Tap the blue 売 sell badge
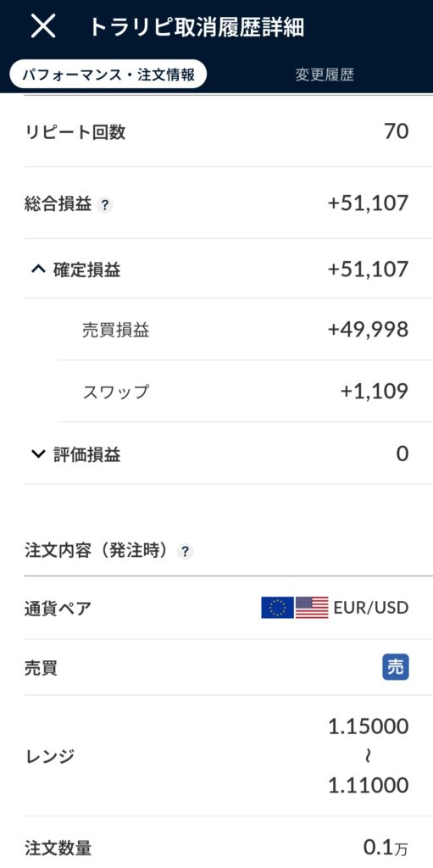This screenshot has width=433, height=868. point(396,667)
